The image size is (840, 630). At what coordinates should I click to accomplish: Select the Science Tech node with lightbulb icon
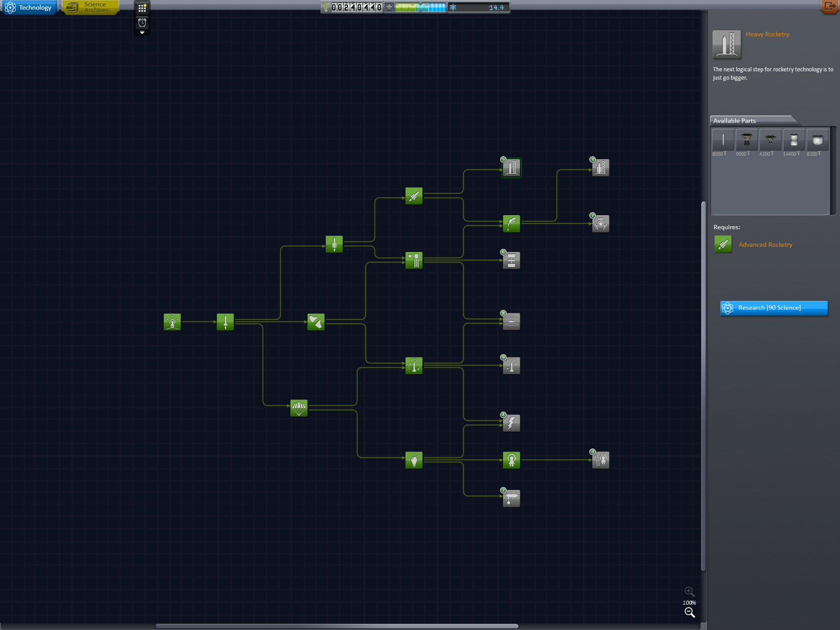click(x=414, y=460)
